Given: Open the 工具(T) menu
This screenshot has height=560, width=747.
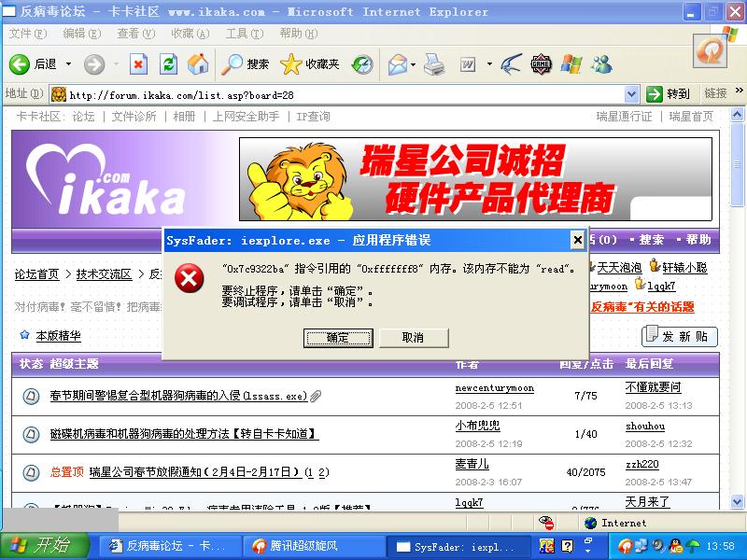Looking at the screenshot, I should [245, 34].
